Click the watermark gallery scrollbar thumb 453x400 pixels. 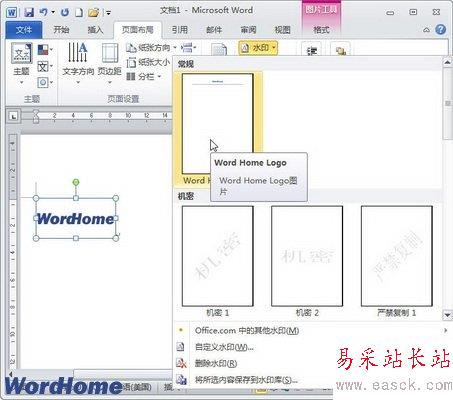click(x=447, y=104)
